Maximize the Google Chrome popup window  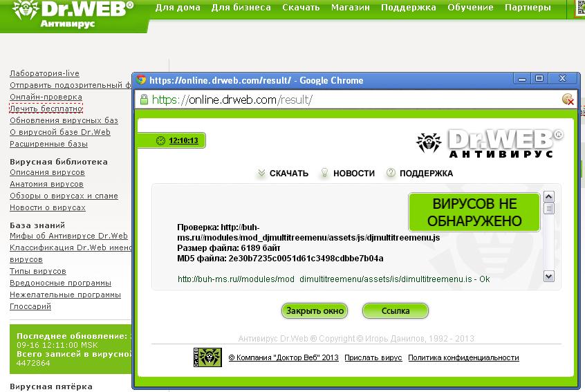point(539,79)
